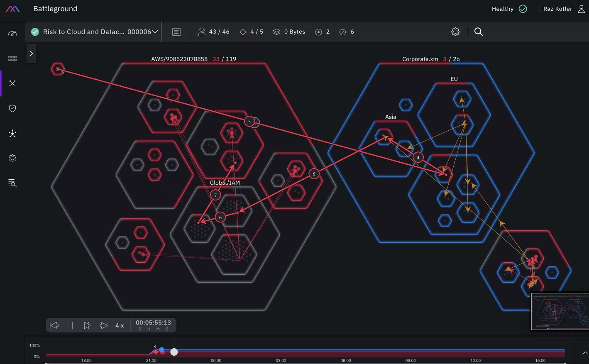Skip to end of the timeline
Viewport: 589px width, 364px height.
point(104,325)
